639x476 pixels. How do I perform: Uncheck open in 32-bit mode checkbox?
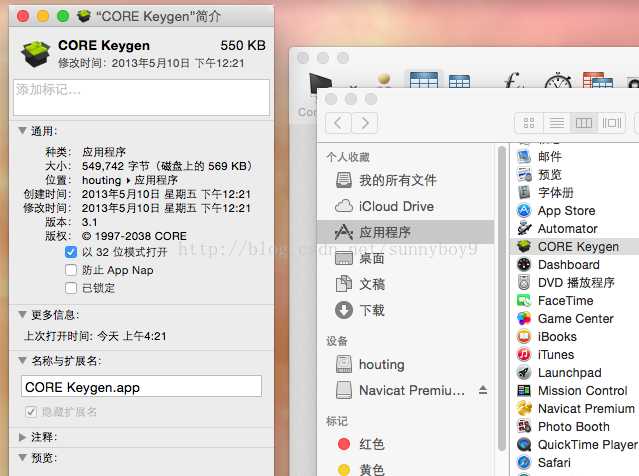[71, 252]
